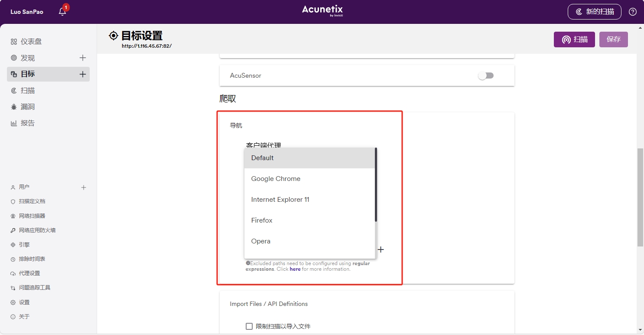Image resolution: width=644 pixels, height=335 pixels.
Task: Check 限制扫描以导入文件 checkbox
Action: pyautogui.click(x=249, y=326)
